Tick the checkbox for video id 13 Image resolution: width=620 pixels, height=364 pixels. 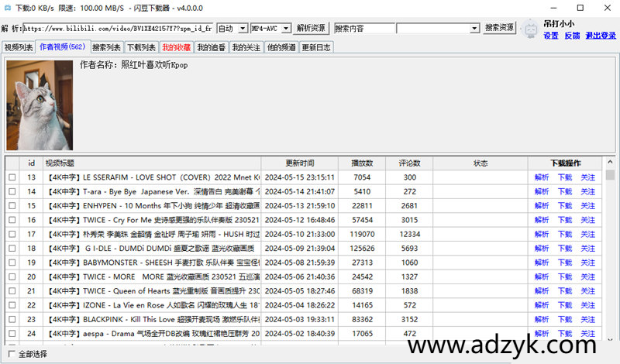click(x=12, y=177)
